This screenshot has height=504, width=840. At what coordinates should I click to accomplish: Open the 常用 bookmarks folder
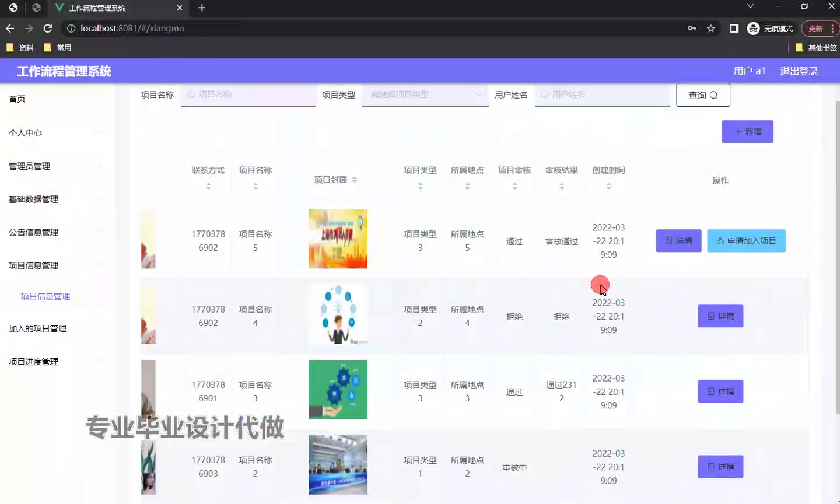tap(58, 48)
